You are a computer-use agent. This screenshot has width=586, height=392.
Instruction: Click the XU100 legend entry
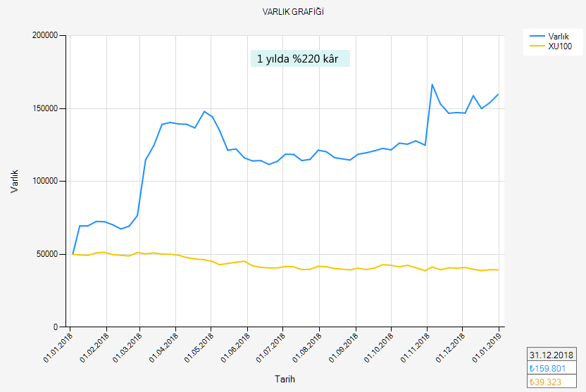[559, 46]
